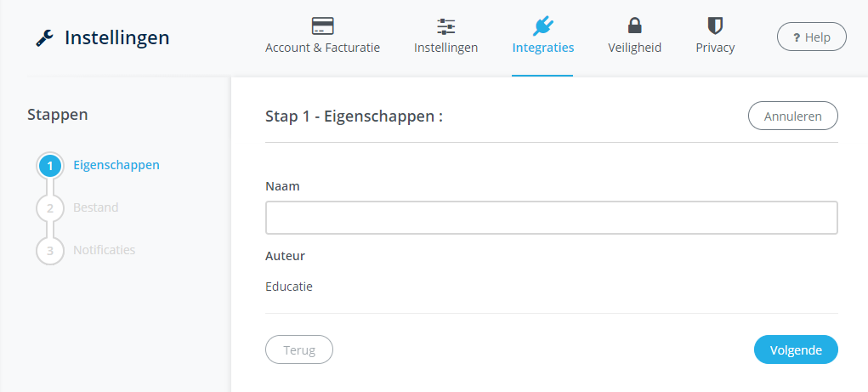Click the sliders Instellingen icon

point(445,26)
